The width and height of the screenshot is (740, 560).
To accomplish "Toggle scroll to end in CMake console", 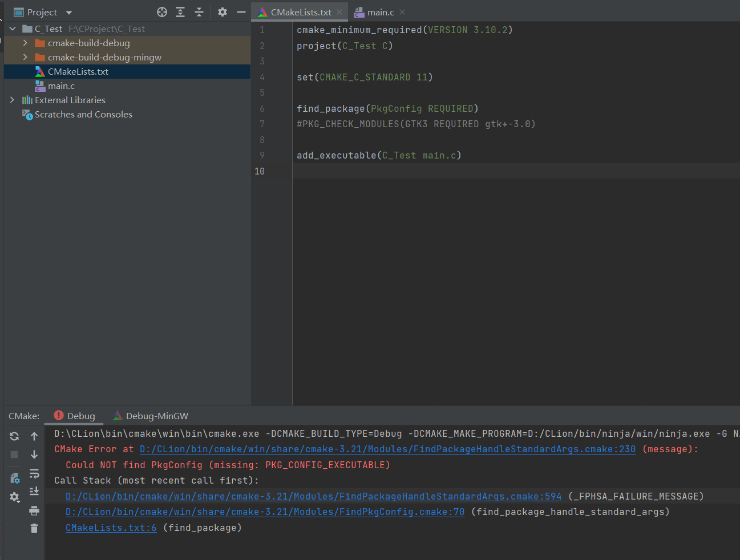I will 34,492.
